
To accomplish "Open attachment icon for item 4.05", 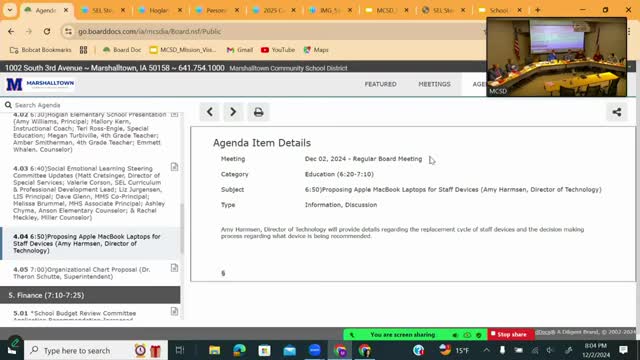I will [x=174, y=268].
